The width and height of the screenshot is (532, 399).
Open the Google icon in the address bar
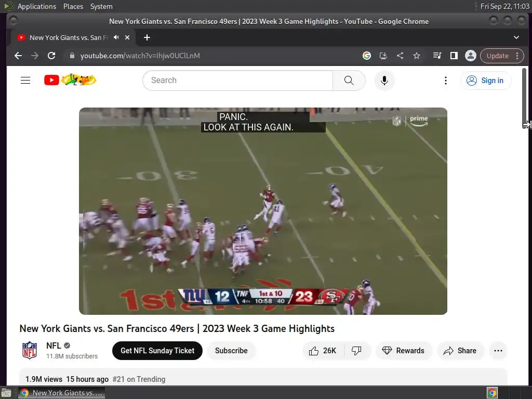(366, 56)
